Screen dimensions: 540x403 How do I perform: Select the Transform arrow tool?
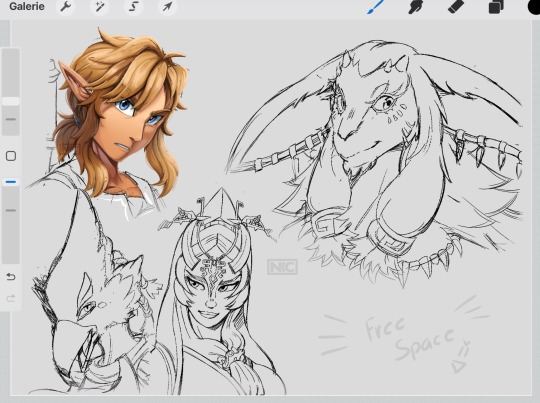tap(167, 7)
